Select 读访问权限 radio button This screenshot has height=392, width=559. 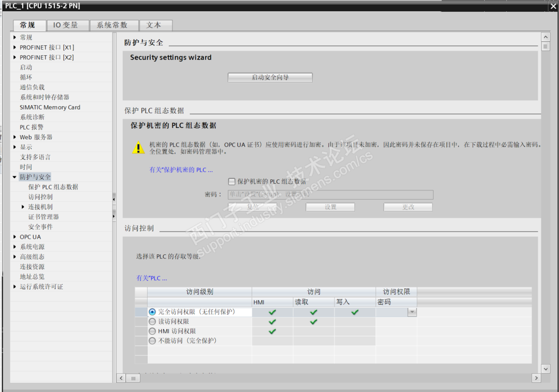pyautogui.click(x=152, y=321)
